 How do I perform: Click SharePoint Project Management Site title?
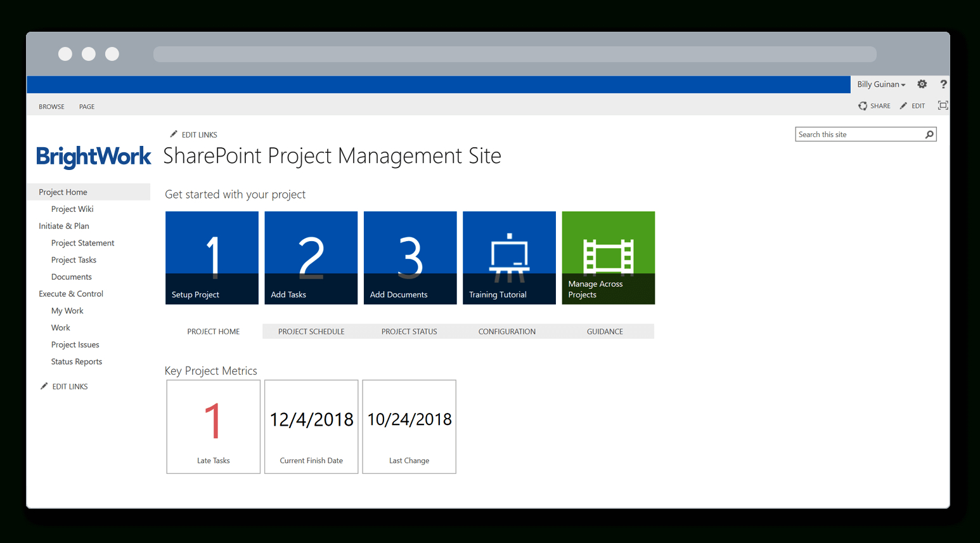pyautogui.click(x=332, y=156)
